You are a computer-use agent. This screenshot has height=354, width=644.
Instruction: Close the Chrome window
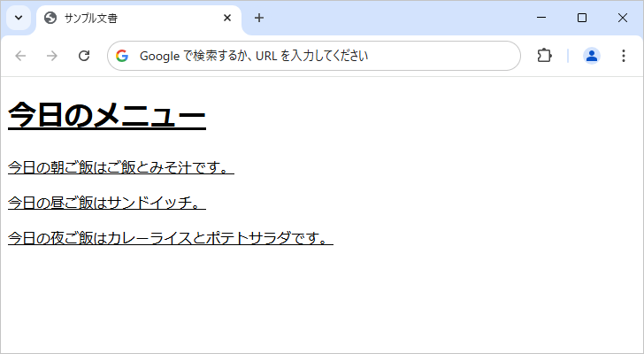tap(622, 18)
